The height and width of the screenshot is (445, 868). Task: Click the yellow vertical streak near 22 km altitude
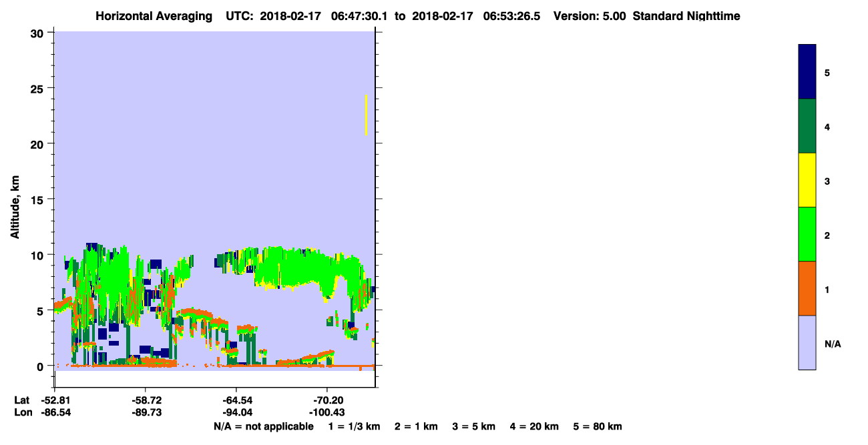366,115
